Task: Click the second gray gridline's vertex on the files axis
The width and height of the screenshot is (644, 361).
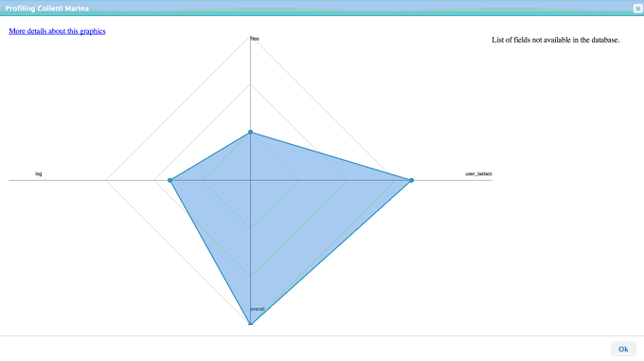Action: (x=251, y=84)
